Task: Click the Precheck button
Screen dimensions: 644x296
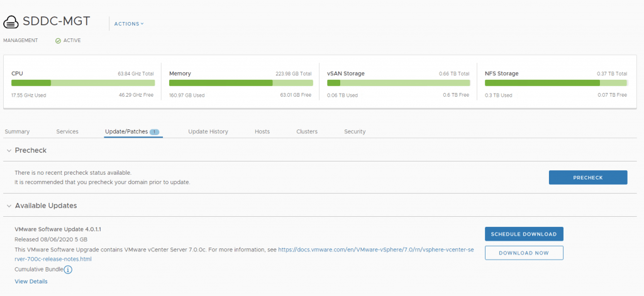Action: 587,178
